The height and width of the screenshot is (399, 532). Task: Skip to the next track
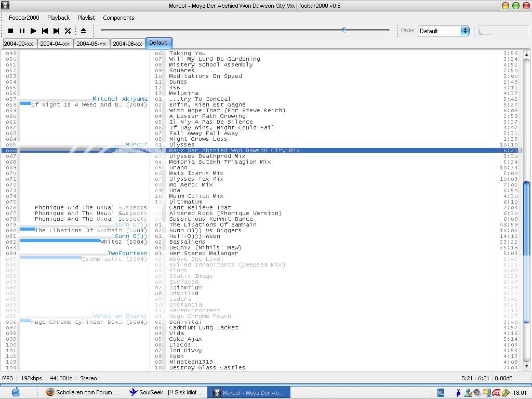(56, 31)
